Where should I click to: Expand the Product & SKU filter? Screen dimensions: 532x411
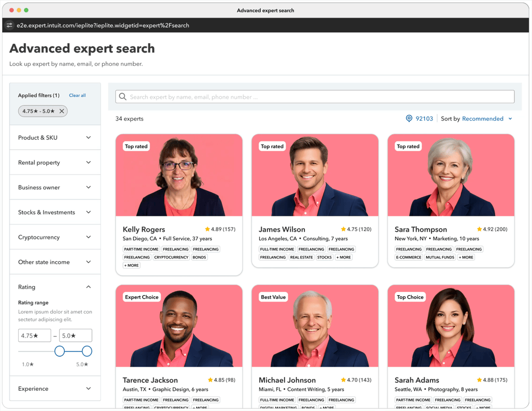(55, 137)
